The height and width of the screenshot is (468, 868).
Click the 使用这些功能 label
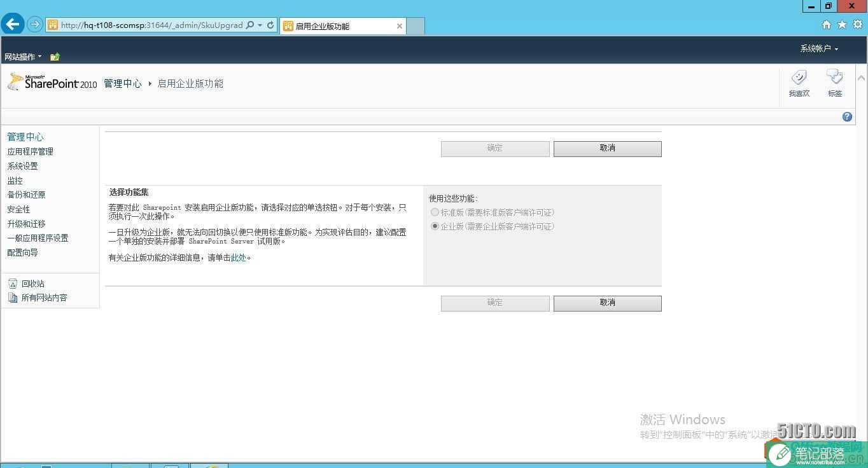click(453, 198)
